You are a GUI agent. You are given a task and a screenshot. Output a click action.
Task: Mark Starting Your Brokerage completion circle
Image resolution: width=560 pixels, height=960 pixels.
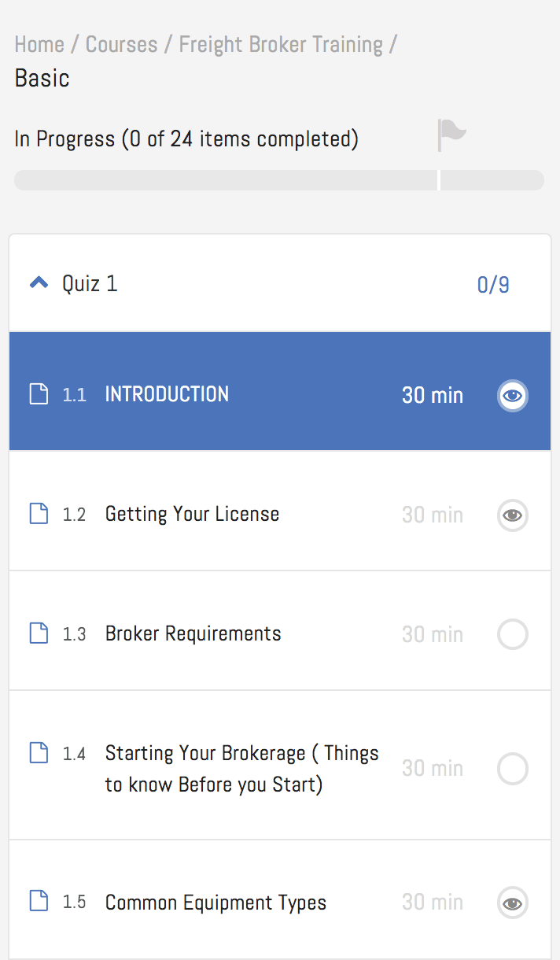(513, 769)
